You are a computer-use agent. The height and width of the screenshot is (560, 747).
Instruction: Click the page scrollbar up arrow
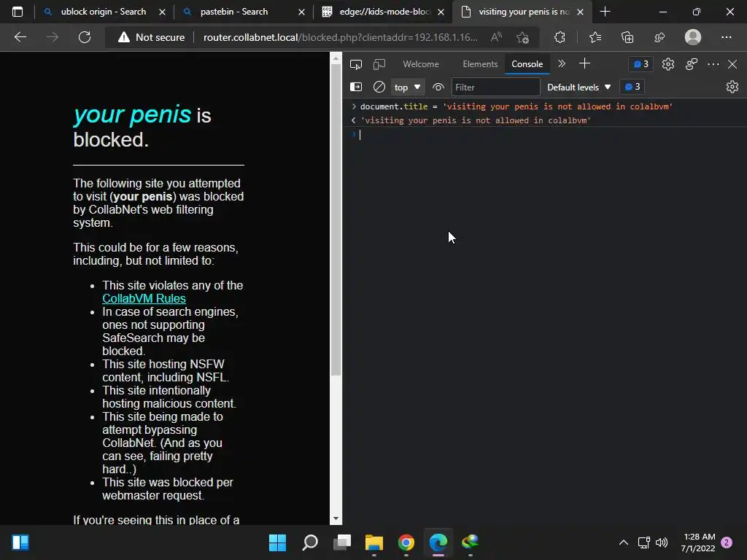click(x=336, y=58)
